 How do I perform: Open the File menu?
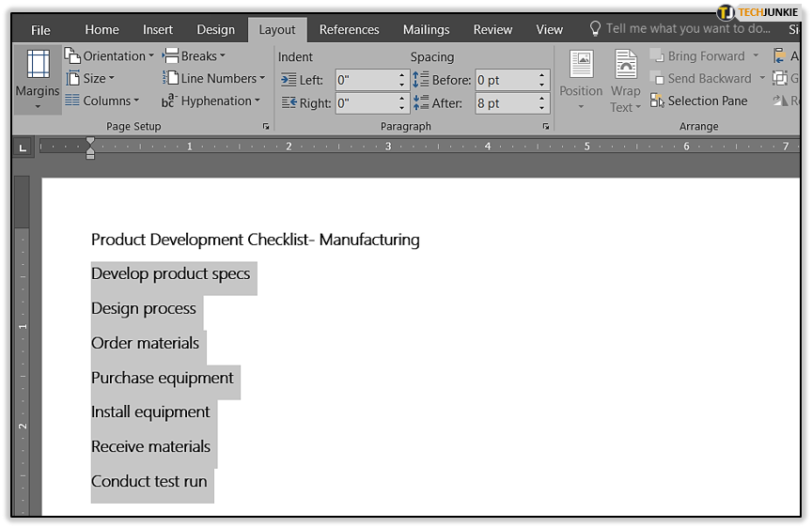coord(40,30)
